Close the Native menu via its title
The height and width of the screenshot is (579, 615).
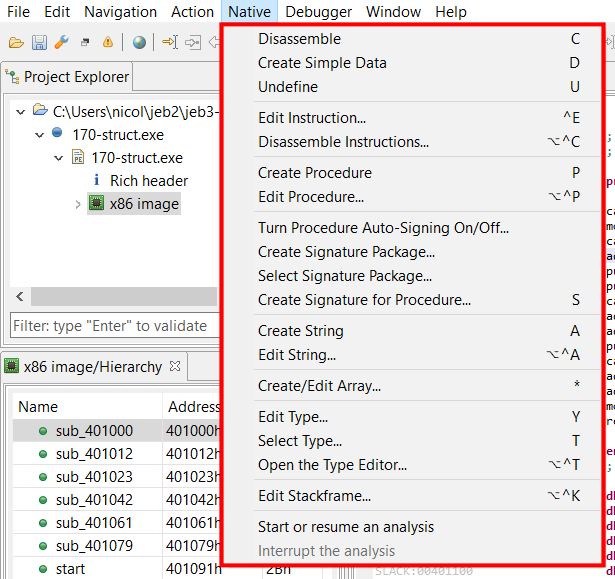pos(249,12)
